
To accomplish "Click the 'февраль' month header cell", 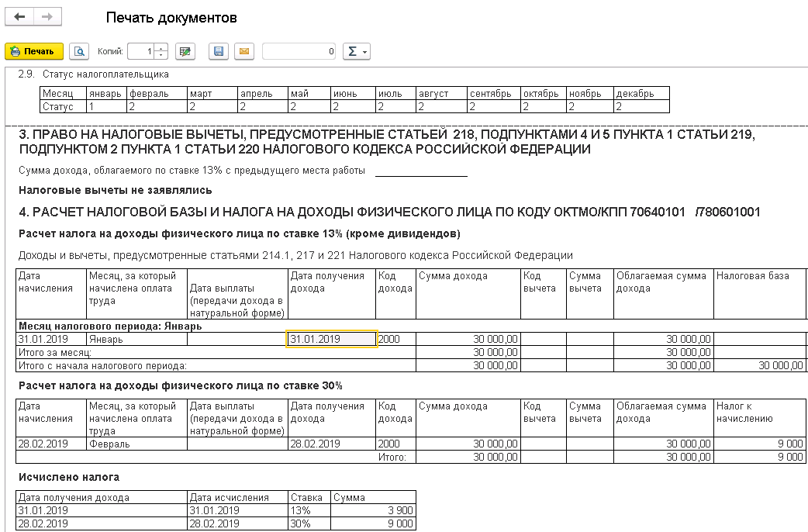I will [x=157, y=94].
